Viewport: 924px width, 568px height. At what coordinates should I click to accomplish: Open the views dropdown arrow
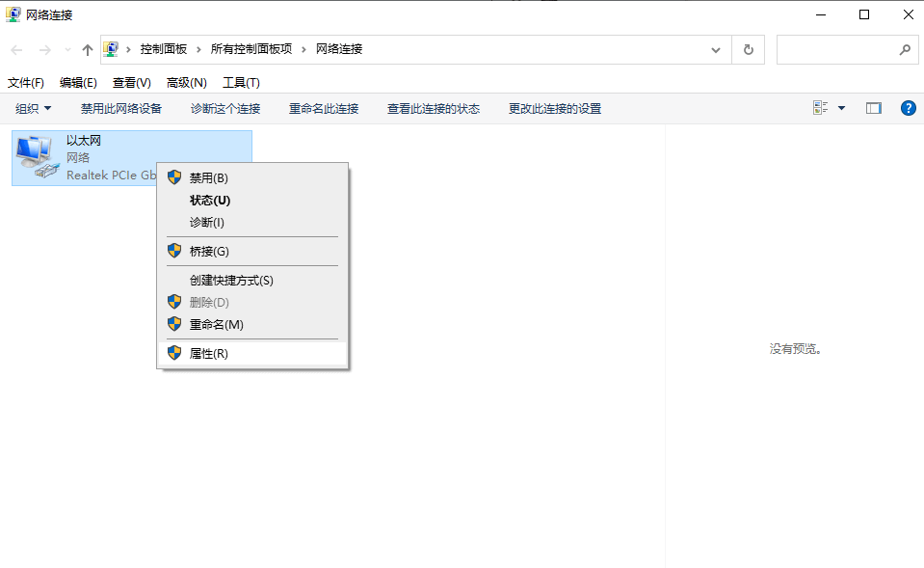(x=839, y=107)
